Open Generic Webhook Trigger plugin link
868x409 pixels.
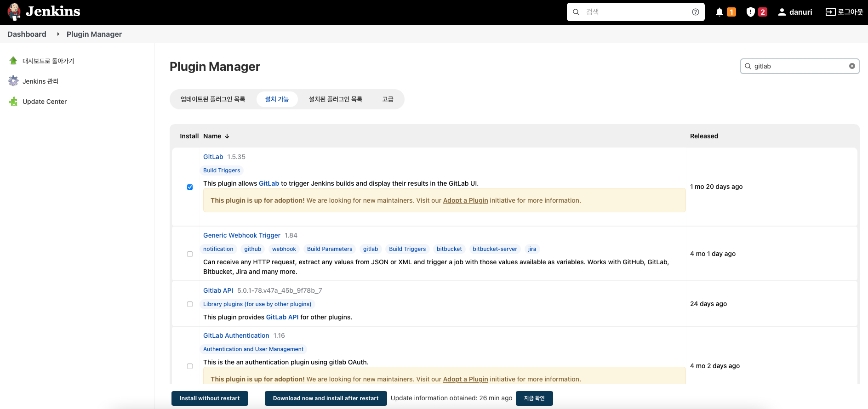242,235
